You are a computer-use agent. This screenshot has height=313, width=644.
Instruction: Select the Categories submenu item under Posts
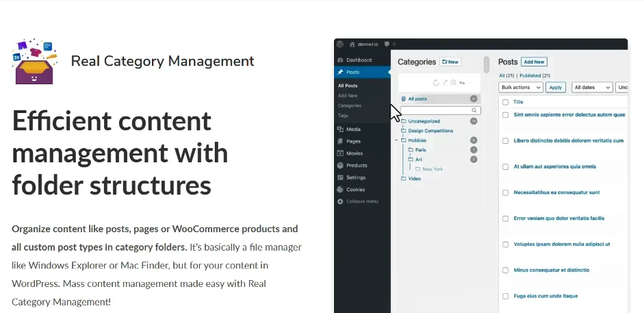pos(350,105)
